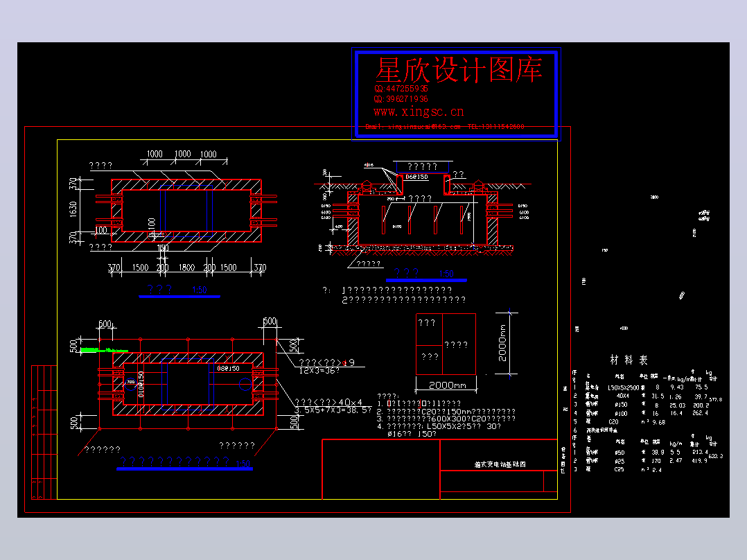Click the '40X4' specification in material table

pos(622,396)
